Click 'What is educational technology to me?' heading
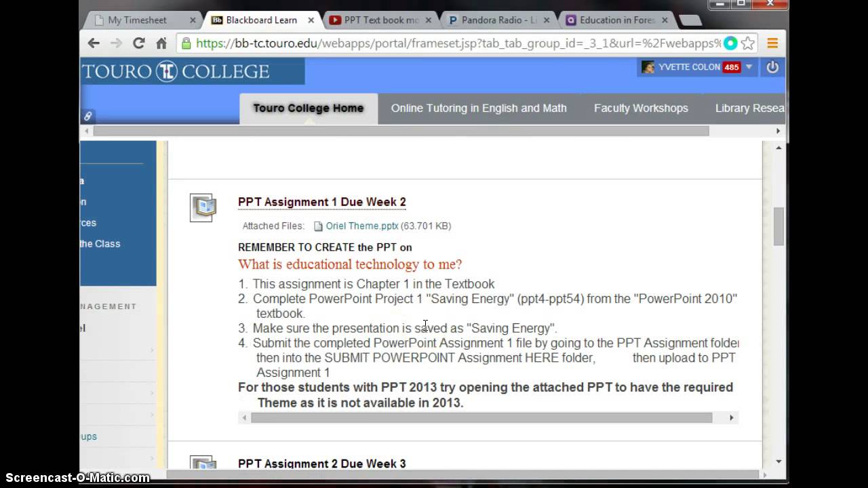 [350, 264]
